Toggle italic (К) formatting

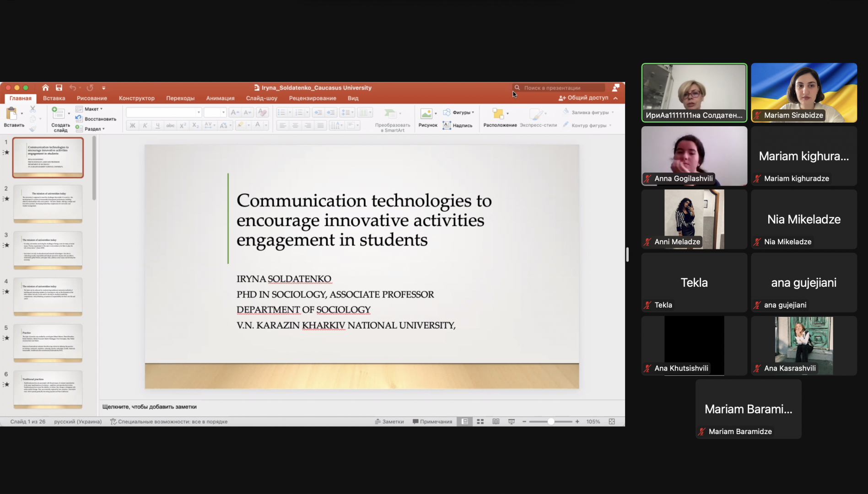(x=145, y=125)
